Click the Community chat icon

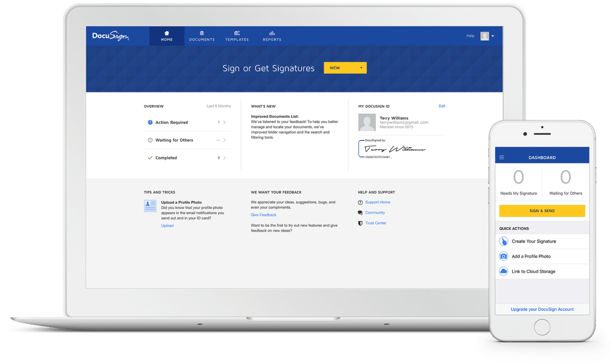click(x=360, y=213)
